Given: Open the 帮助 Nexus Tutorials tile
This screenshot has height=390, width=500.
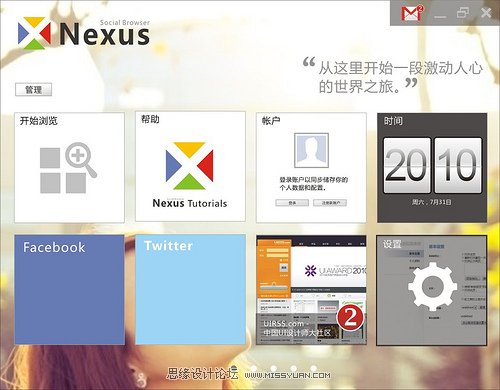Looking at the screenshot, I should (x=190, y=167).
